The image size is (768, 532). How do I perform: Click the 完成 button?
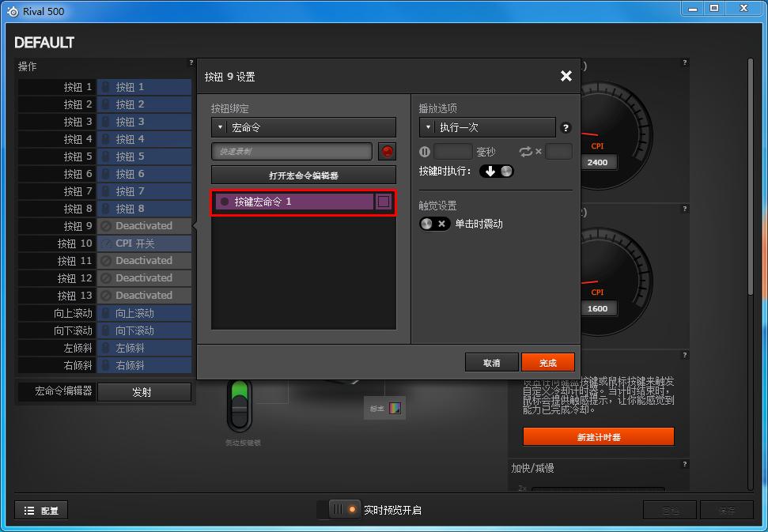click(x=547, y=363)
